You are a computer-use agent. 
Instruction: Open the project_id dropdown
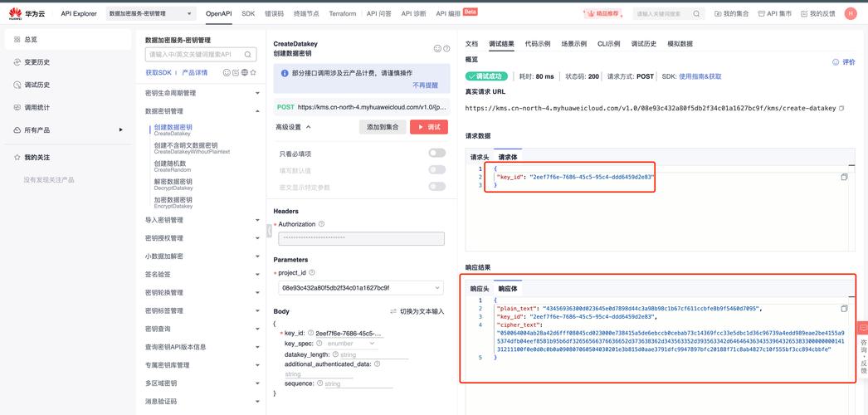360,288
